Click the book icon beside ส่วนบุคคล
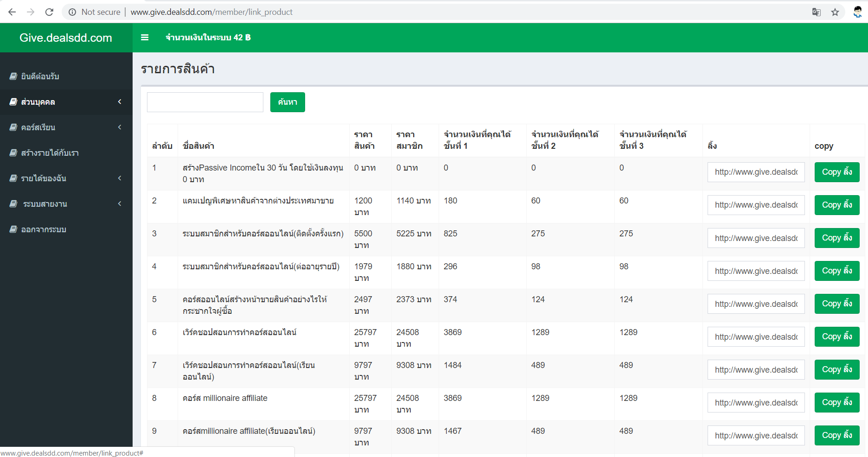Viewport: 868px width, 457px height. click(13, 102)
